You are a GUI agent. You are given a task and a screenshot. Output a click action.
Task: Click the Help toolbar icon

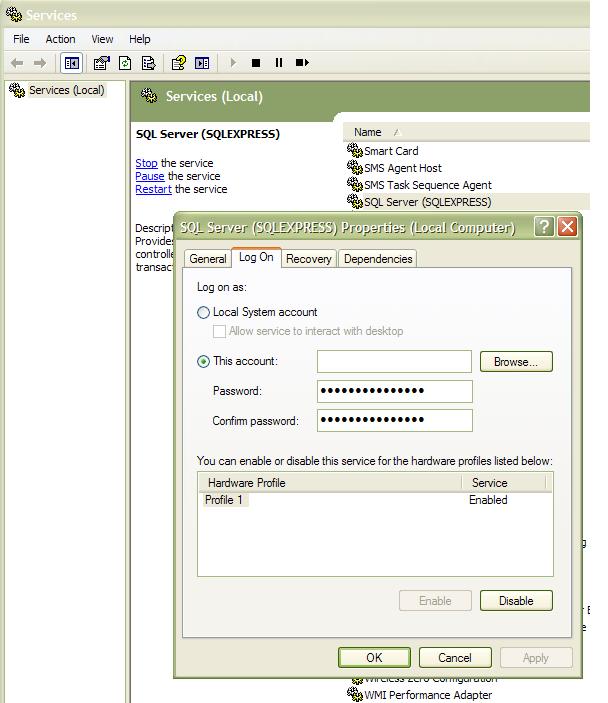pyautogui.click(x=179, y=63)
